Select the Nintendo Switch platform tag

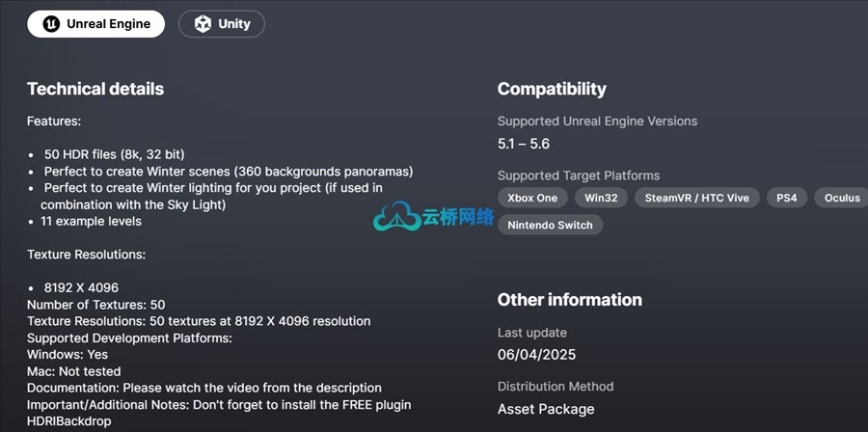(551, 225)
